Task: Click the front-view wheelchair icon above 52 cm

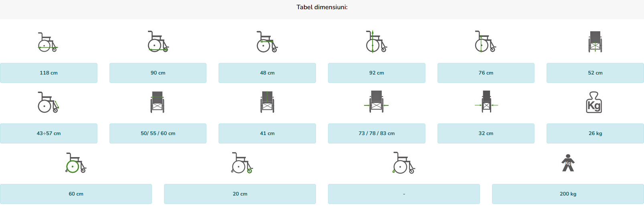Action: tap(595, 42)
